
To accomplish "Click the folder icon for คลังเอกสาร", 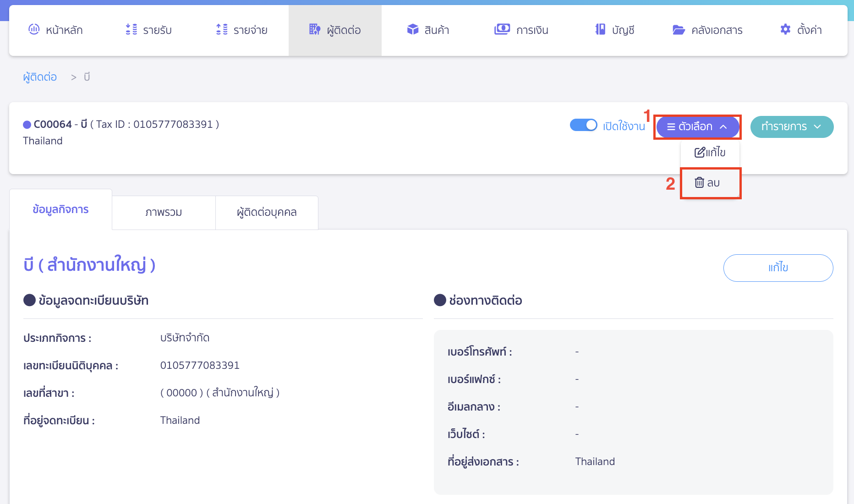I will (678, 30).
